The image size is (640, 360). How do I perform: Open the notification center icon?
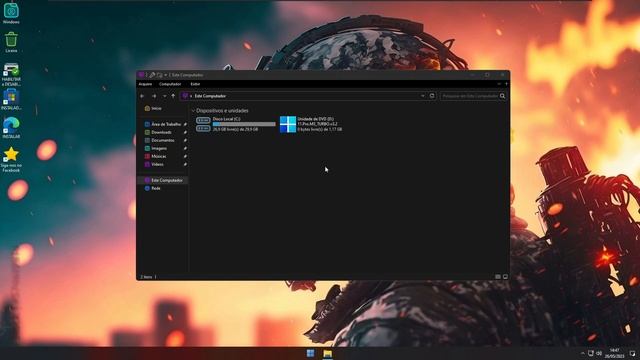point(632,353)
